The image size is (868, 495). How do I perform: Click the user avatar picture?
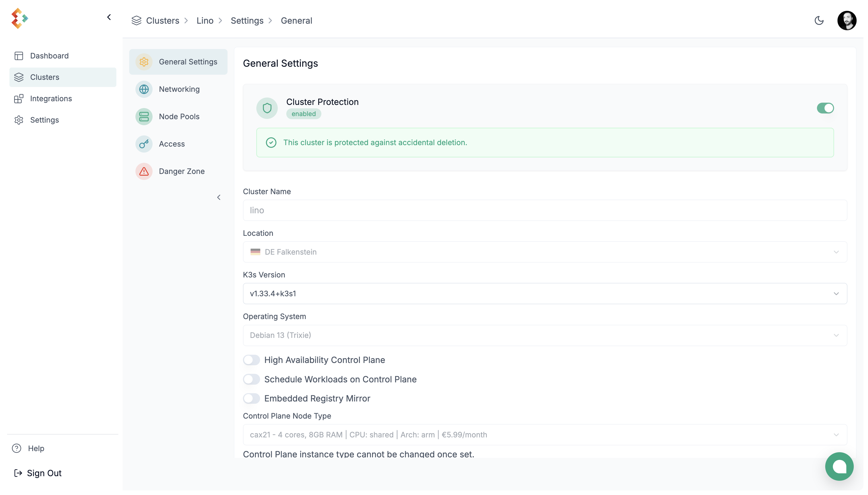pyautogui.click(x=847, y=21)
